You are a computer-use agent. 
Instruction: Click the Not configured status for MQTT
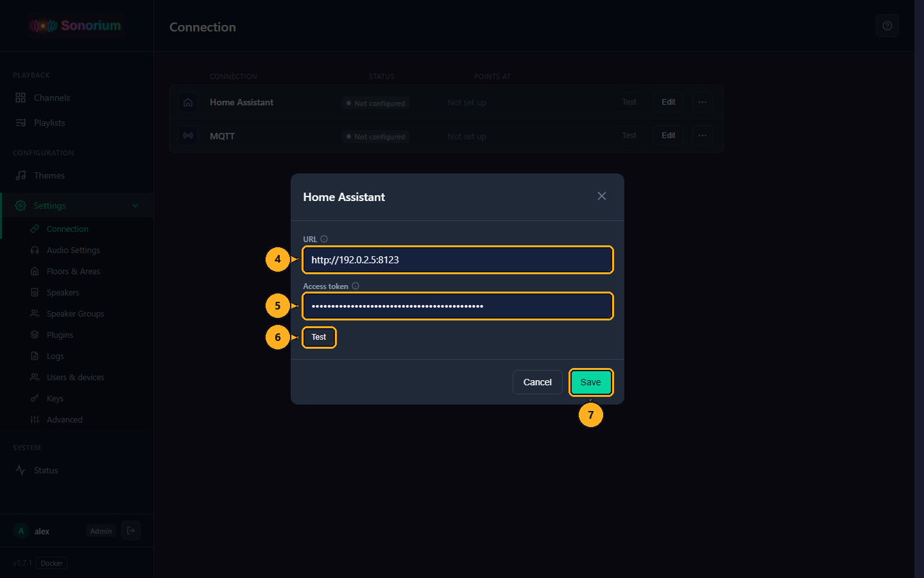tap(375, 136)
